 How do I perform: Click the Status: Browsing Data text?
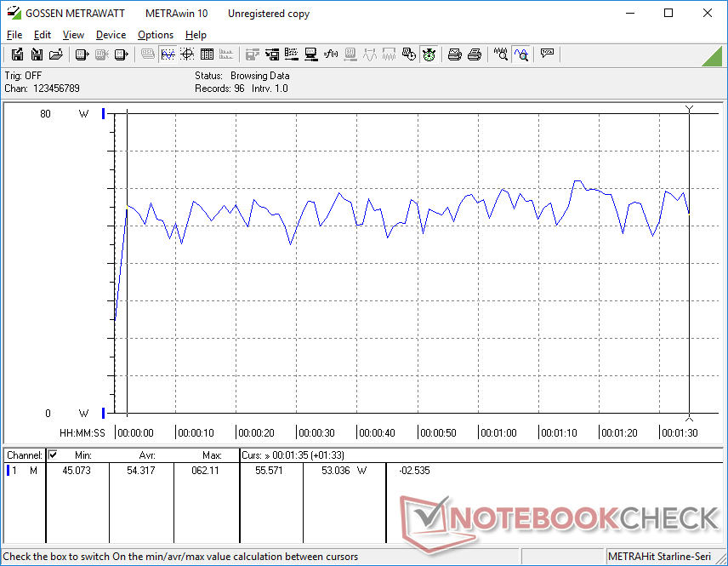[x=242, y=75]
